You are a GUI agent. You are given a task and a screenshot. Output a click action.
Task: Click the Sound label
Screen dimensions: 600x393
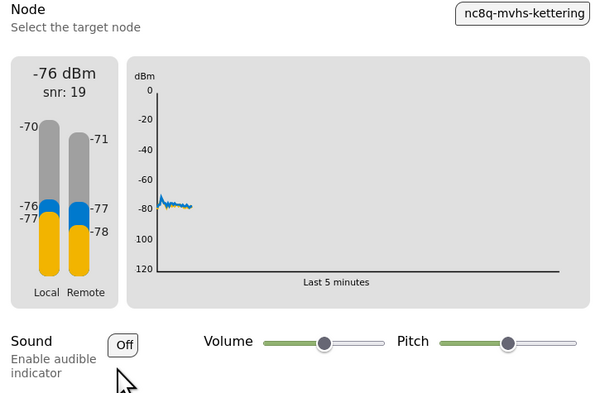pos(31,341)
